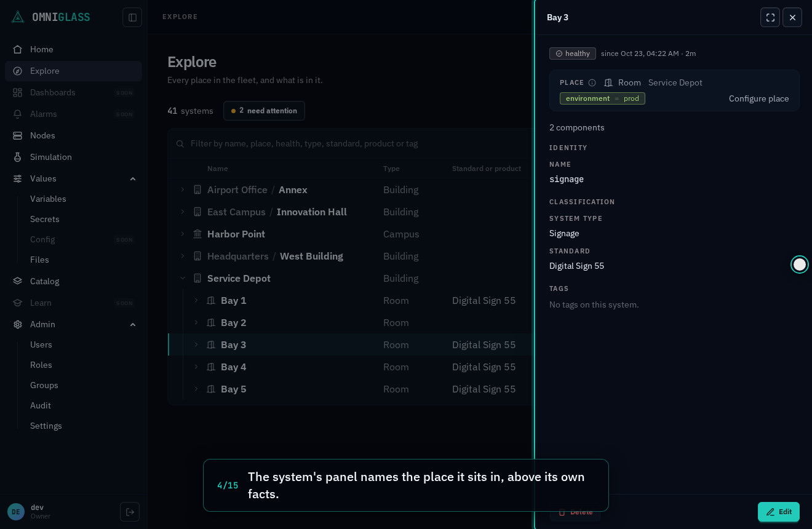
Task: Click the DE user avatar
Action: click(x=16, y=512)
